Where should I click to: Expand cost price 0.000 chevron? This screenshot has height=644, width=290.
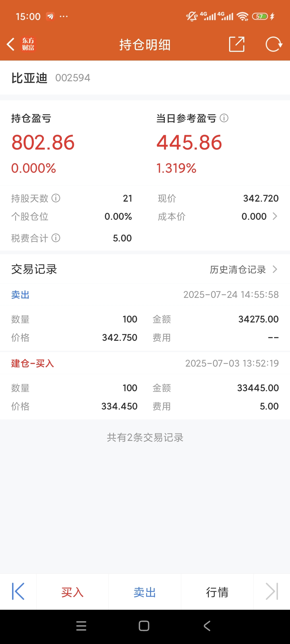(x=275, y=216)
